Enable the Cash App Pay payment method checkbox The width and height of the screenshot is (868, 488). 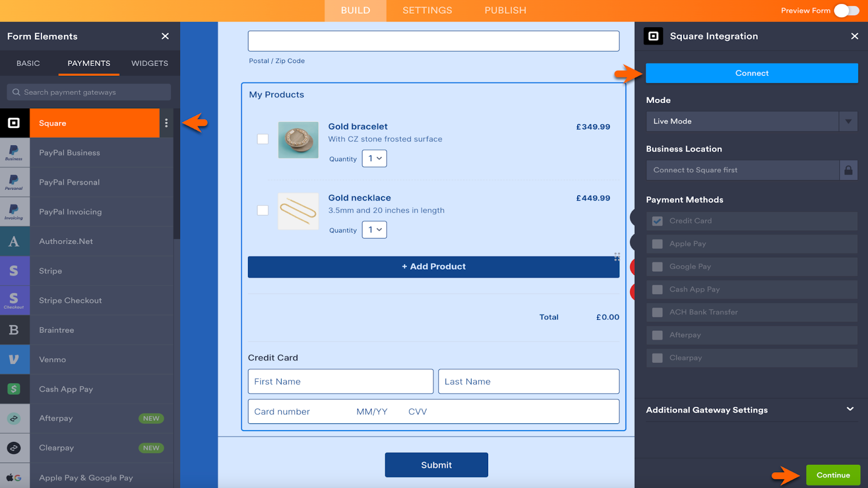tap(658, 290)
